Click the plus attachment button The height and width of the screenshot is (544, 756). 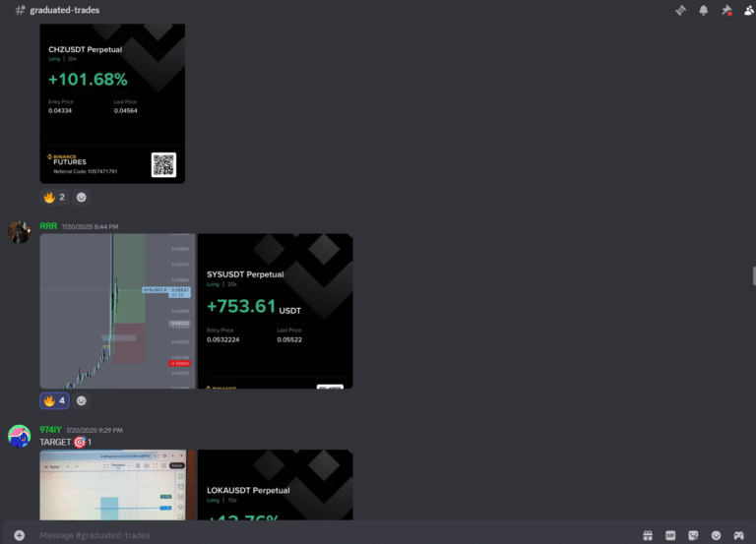click(19, 535)
